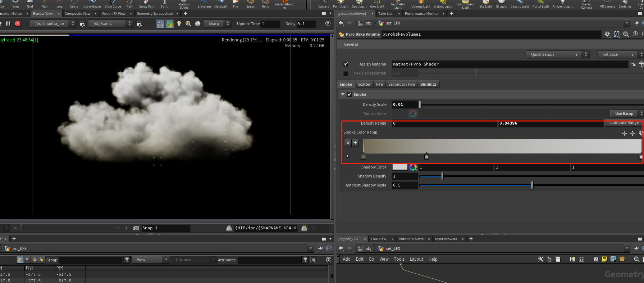This screenshot has width=644, height=283.
Task: Click the Delay value field
Action: click(306, 24)
